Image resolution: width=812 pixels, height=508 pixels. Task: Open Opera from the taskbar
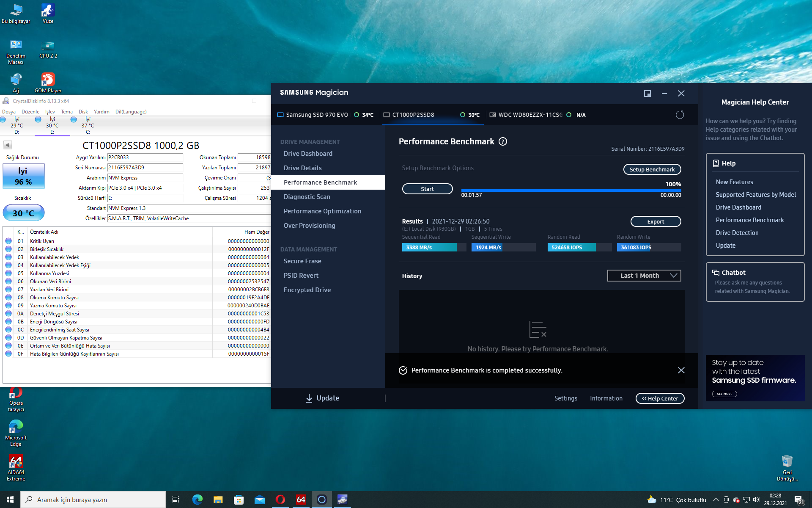tap(280, 500)
